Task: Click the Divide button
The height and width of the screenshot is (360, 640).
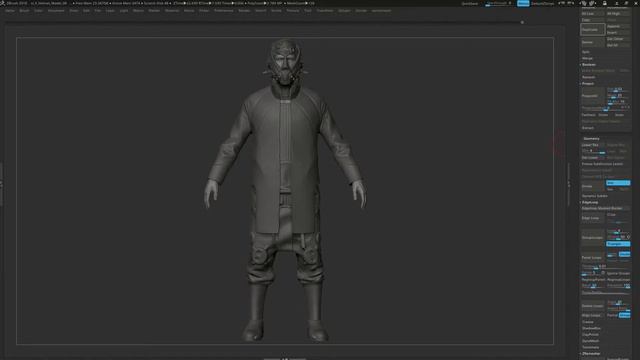Action: point(592,186)
